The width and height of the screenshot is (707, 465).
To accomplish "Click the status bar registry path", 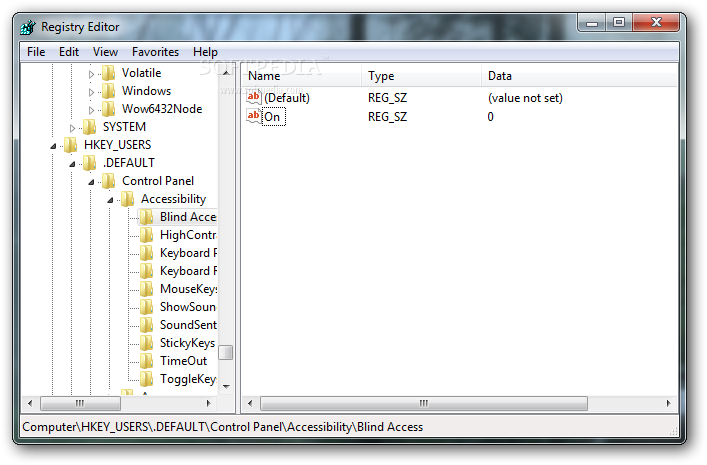I will 223,427.
